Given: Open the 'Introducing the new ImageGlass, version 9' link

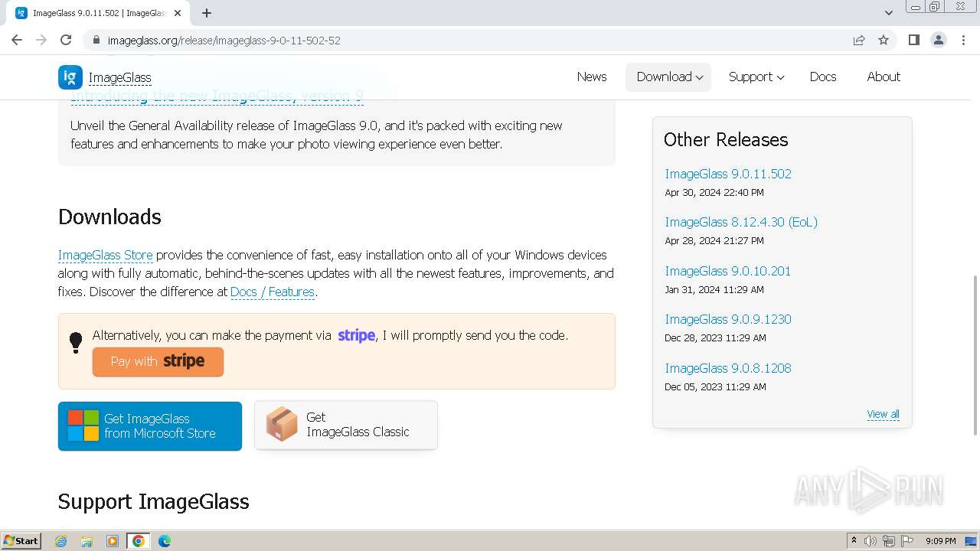Looking at the screenshot, I should (217, 96).
